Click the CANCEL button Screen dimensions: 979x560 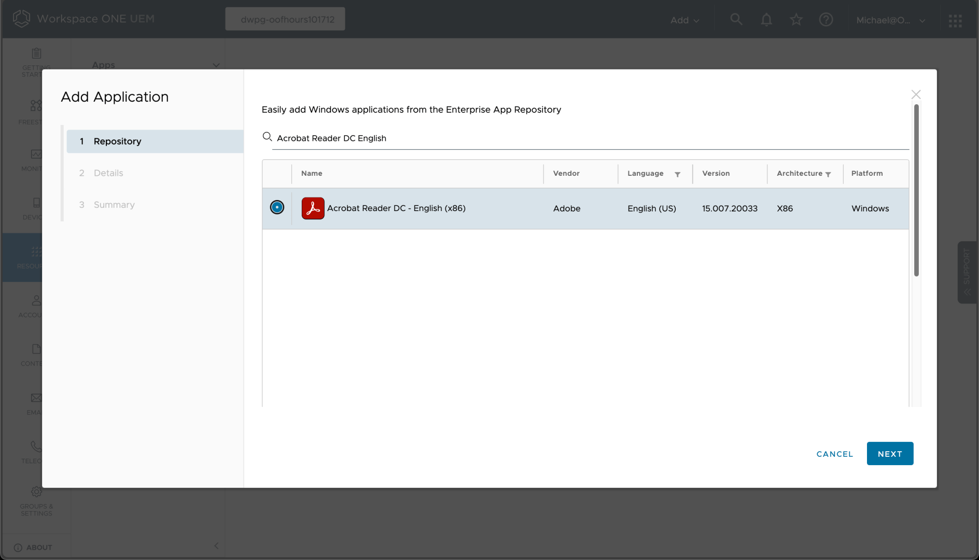coord(834,454)
